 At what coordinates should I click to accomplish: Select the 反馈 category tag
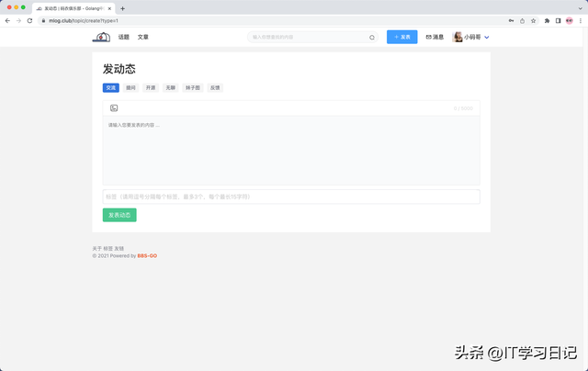pos(215,87)
